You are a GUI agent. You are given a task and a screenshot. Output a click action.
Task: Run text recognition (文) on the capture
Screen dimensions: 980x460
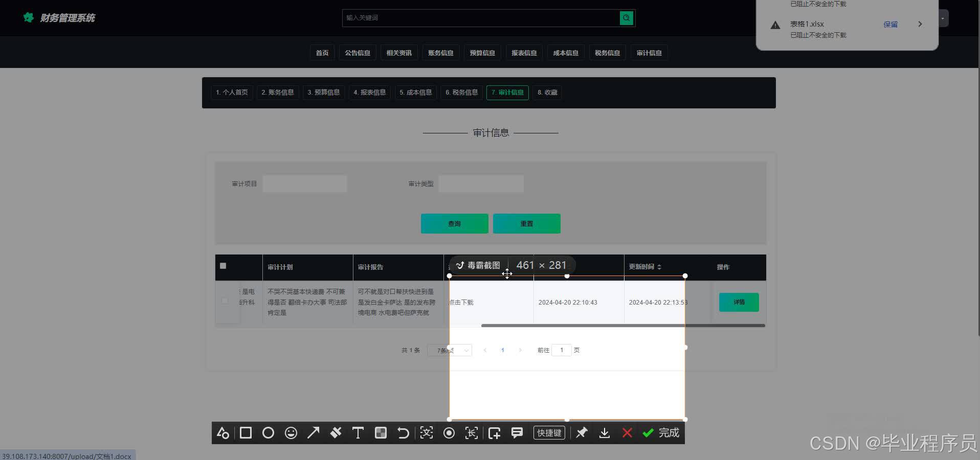click(x=426, y=433)
